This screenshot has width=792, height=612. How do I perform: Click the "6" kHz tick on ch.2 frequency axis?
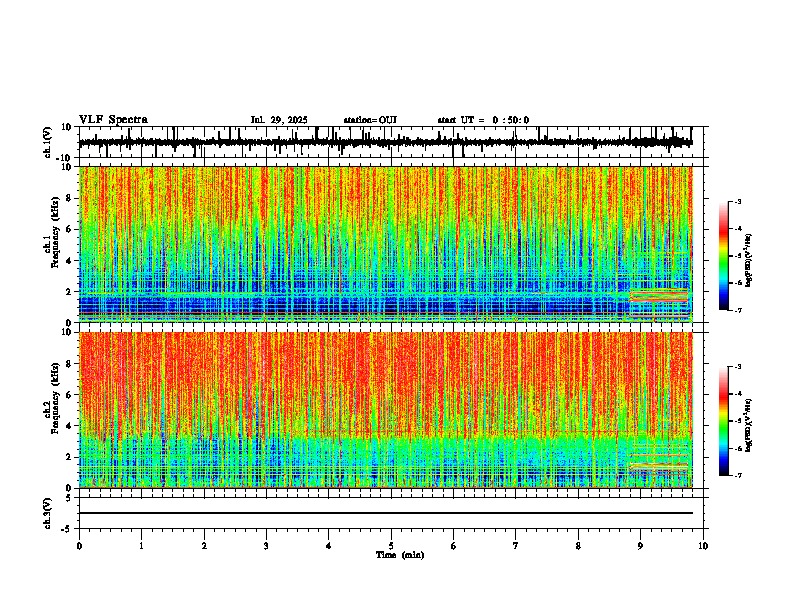click(x=69, y=395)
